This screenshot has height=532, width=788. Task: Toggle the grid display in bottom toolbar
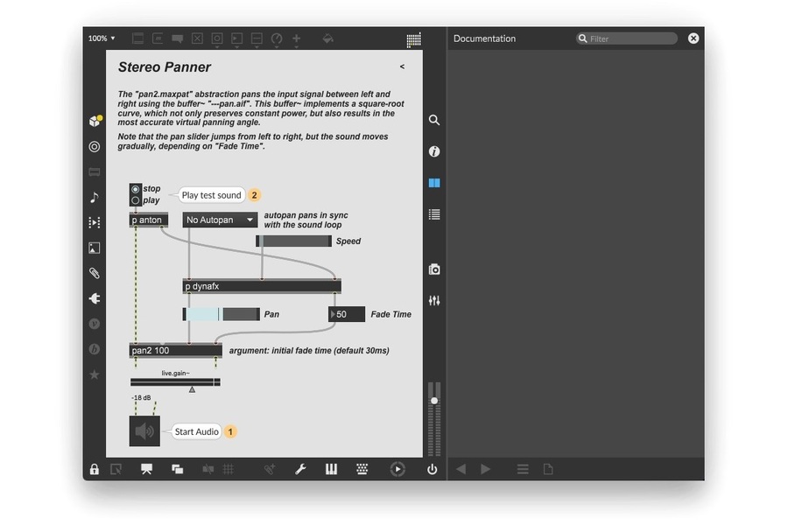click(229, 469)
